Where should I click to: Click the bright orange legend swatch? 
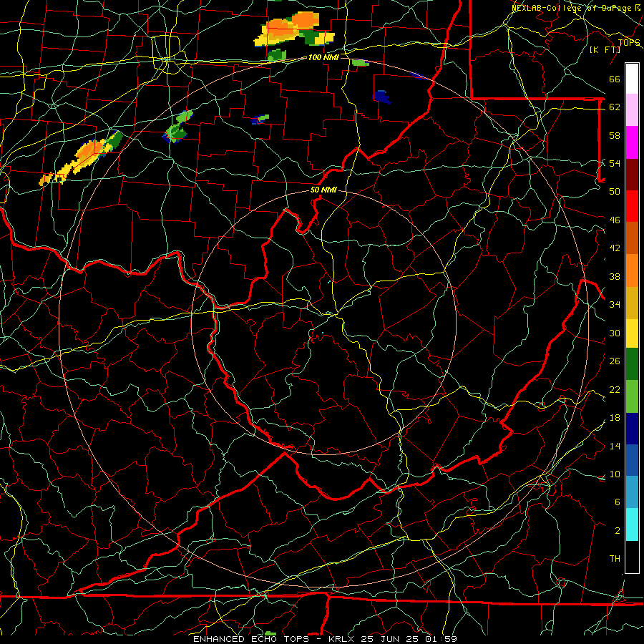pos(632,270)
